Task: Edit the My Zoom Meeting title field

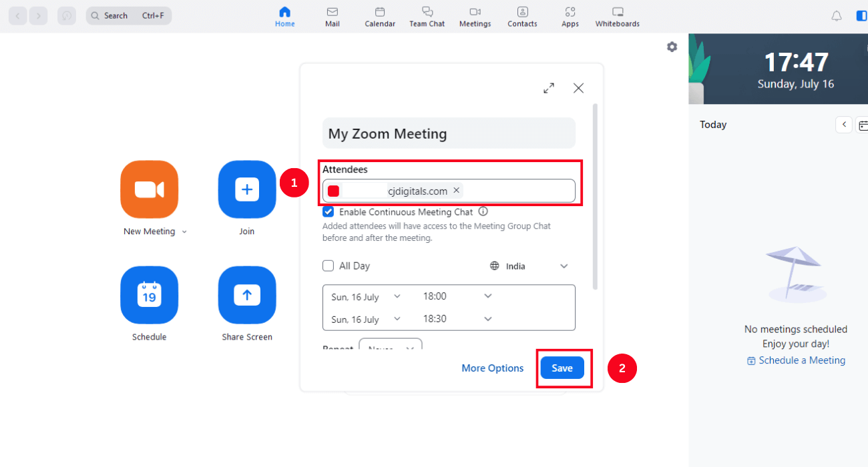Action: point(449,133)
